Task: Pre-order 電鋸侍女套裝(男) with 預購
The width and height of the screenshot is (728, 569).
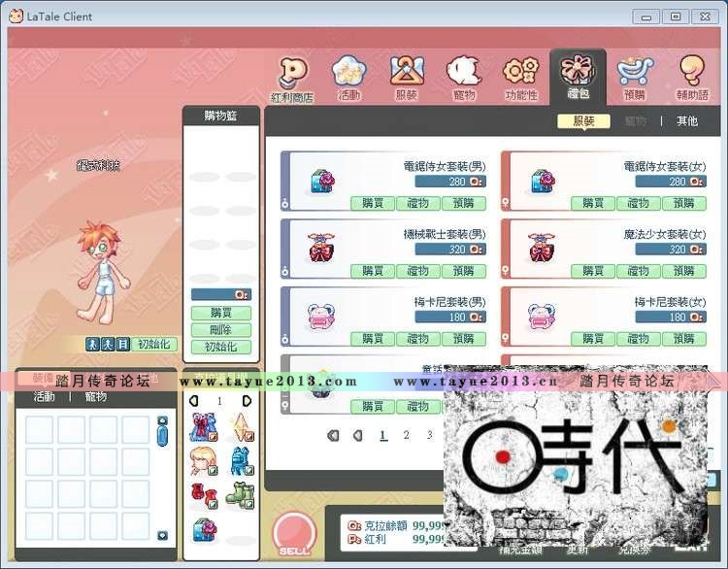Action: coord(463,203)
